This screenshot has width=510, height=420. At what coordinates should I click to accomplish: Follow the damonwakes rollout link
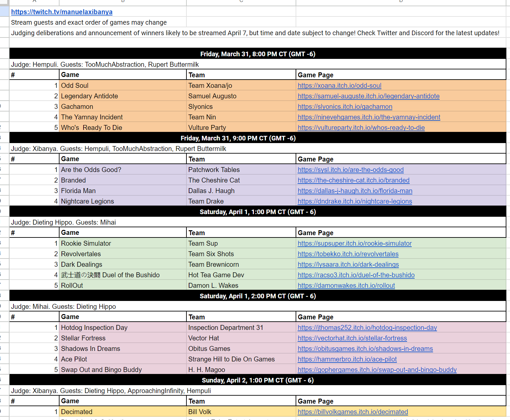coord(346,286)
